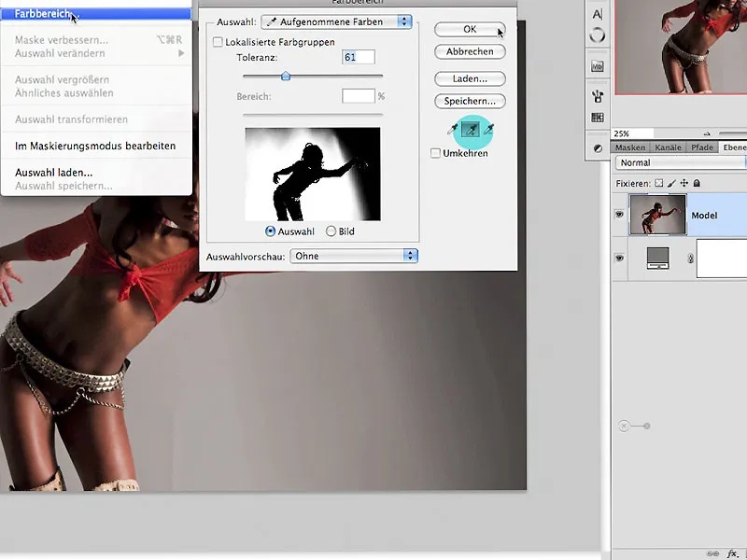
Task: Choose Auswahl laden menu entry
Action: 96,173
